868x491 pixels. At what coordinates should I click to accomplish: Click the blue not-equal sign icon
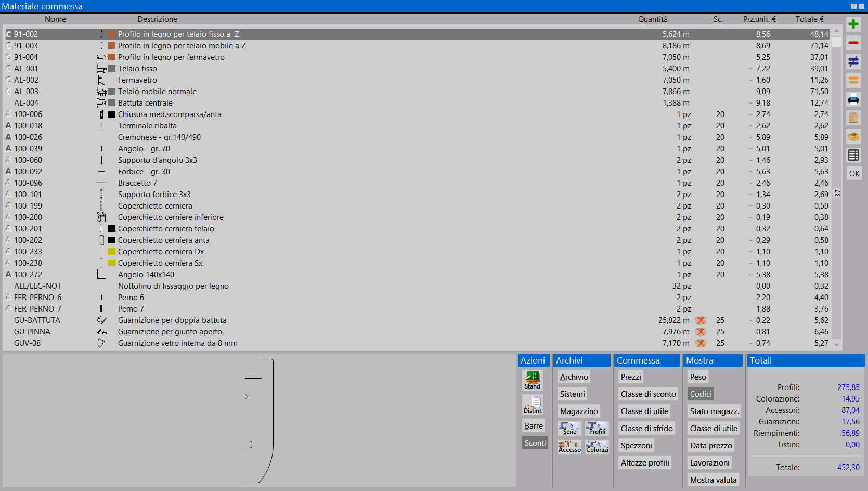click(853, 61)
